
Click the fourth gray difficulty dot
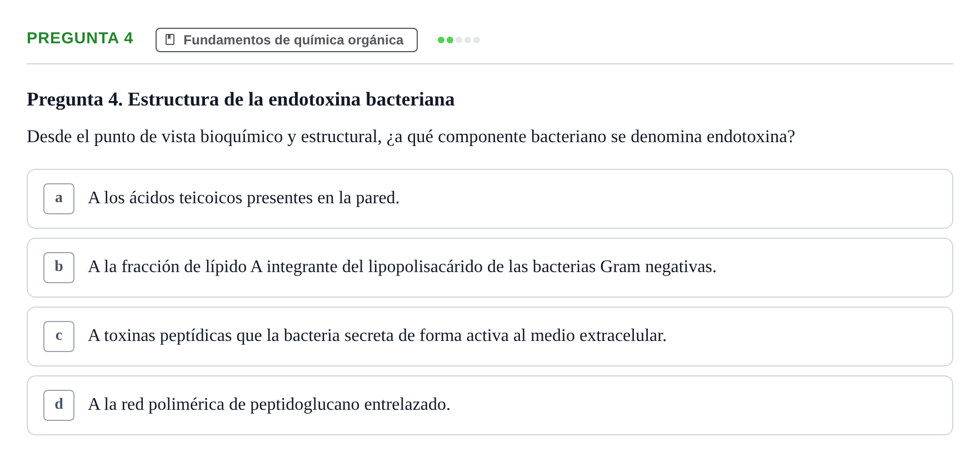tap(468, 40)
